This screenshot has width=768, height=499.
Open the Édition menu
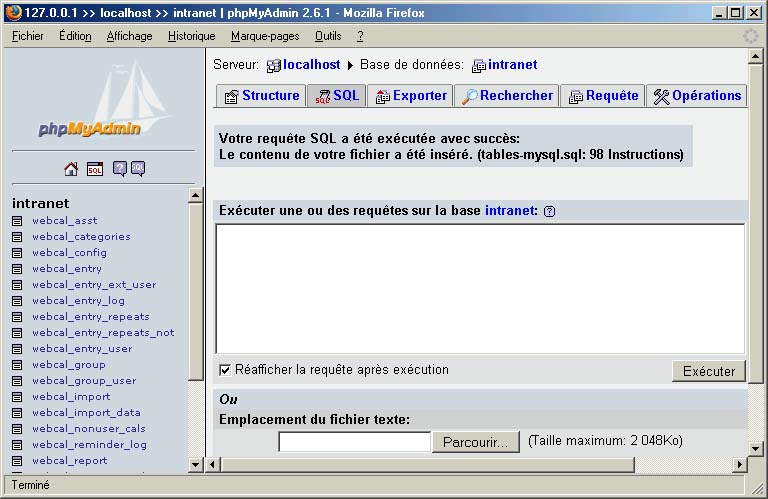click(75, 36)
